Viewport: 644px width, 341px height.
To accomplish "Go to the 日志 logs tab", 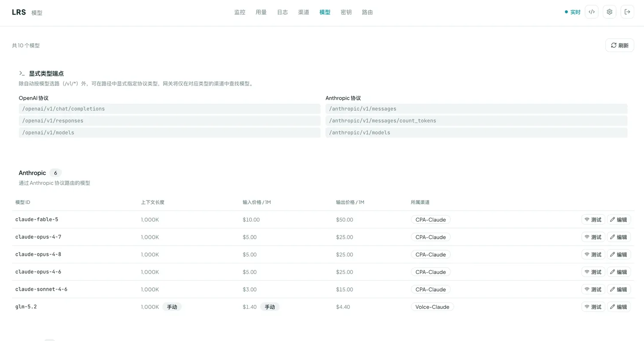I will [x=283, y=12].
